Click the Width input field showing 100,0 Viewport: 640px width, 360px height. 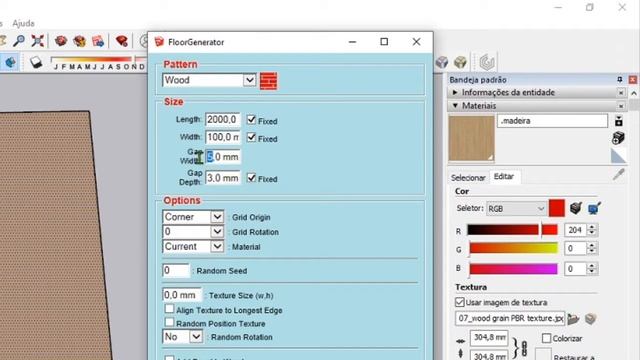[x=222, y=137]
